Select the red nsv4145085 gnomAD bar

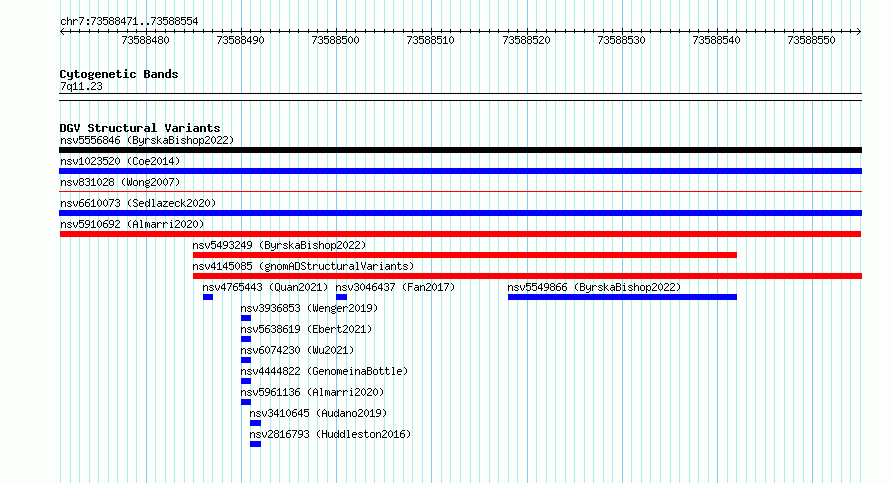(x=527, y=276)
